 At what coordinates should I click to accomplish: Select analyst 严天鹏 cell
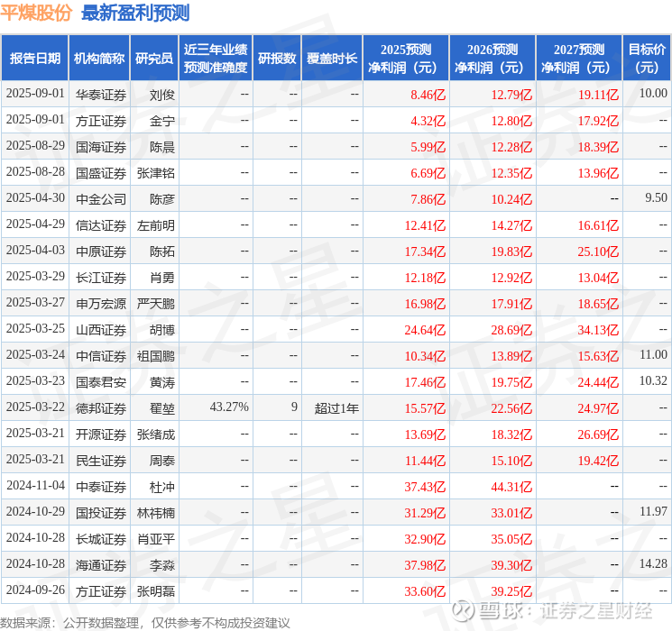click(155, 304)
